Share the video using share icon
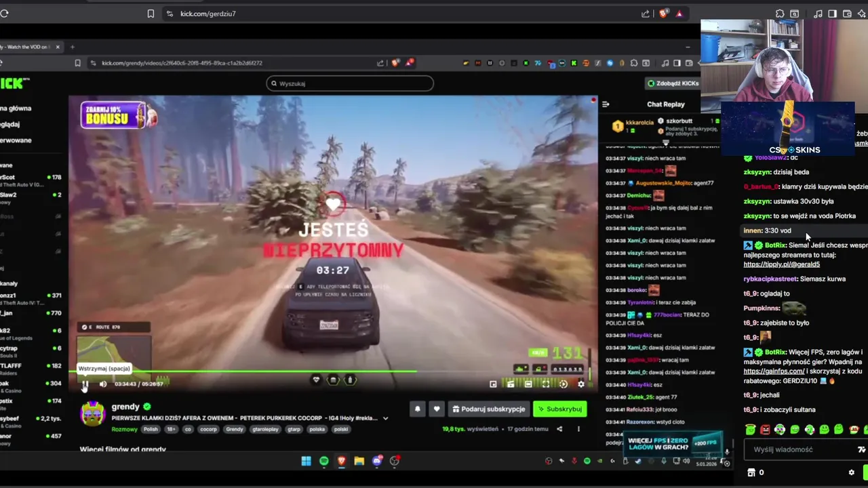Image resolution: width=868 pixels, height=488 pixels. coord(559,429)
